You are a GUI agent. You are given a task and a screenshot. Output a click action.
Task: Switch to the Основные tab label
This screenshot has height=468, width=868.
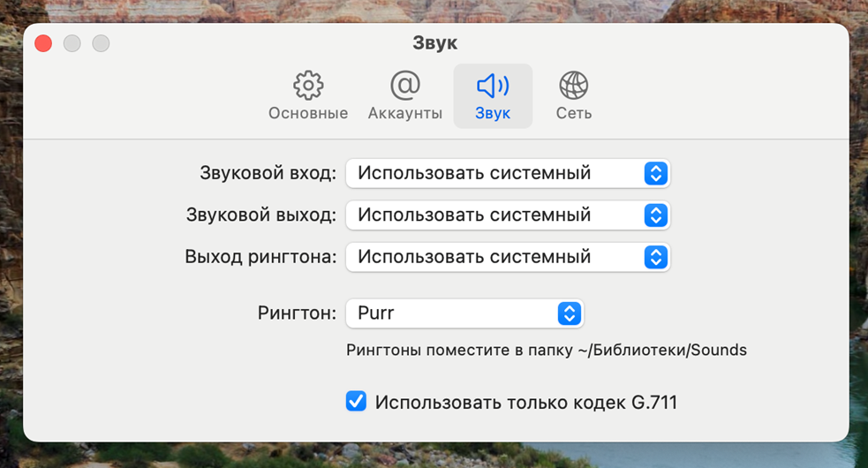point(308,114)
